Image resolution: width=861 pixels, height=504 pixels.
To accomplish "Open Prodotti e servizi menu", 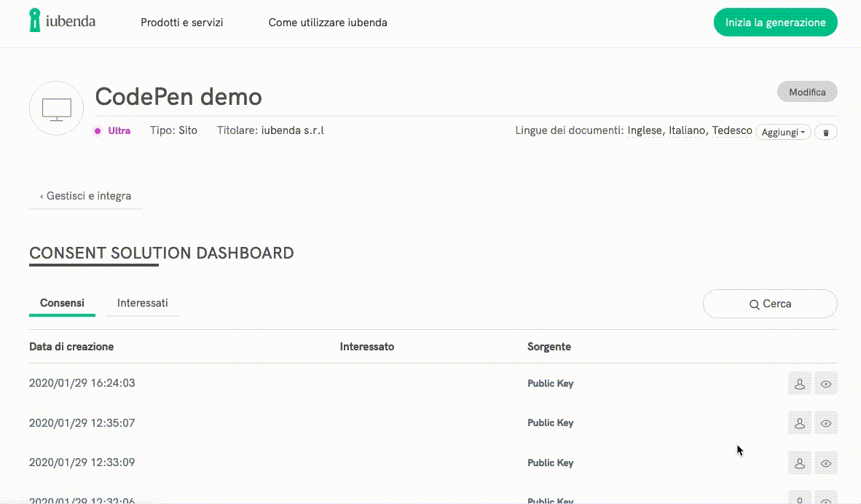I will point(182,23).
